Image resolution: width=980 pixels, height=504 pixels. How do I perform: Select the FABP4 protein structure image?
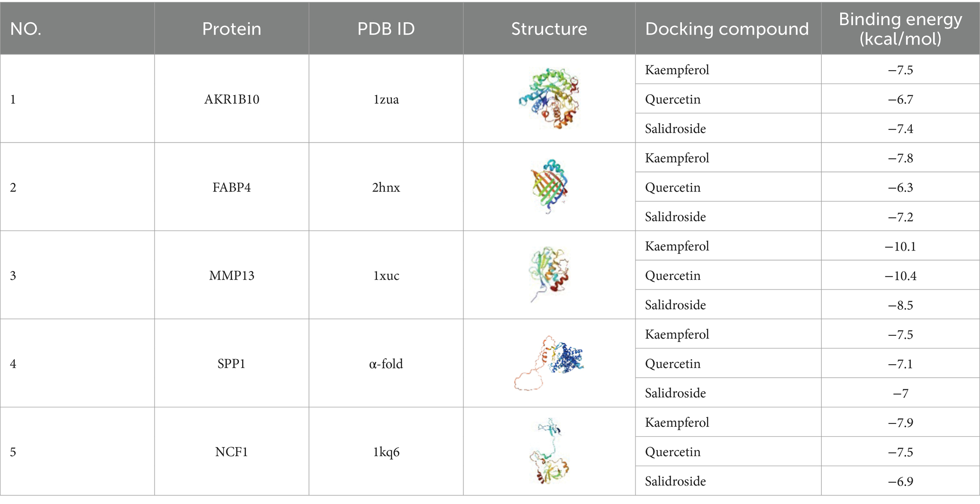point(549,187)
